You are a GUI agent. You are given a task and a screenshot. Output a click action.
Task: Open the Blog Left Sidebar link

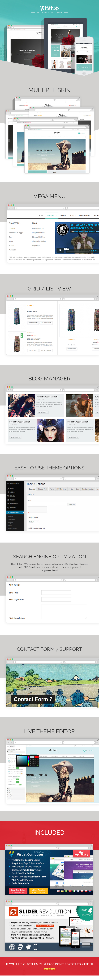tap(38, 237)
